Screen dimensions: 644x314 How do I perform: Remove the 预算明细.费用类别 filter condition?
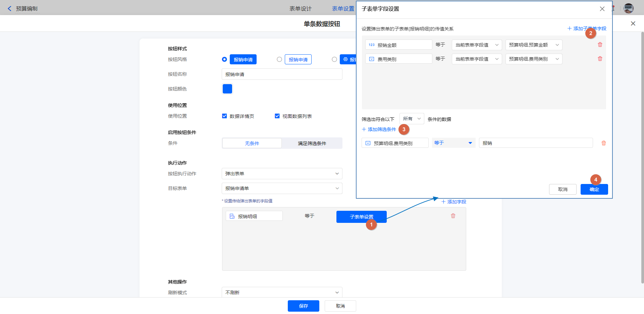click(x=604, y=143)
